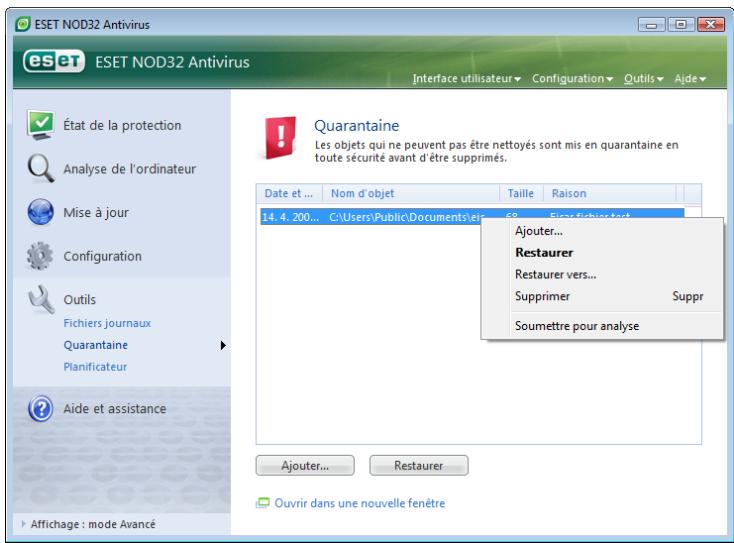The width and height of the screenshot is (734, 543).
Task: Click the ESET logo in header
Action: (54, 61)
